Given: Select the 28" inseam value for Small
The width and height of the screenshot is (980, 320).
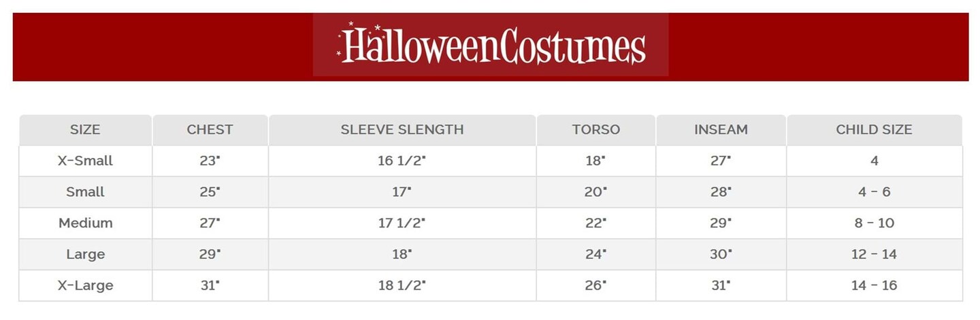Looking at the screenshot, I should (x=721, y=192).
